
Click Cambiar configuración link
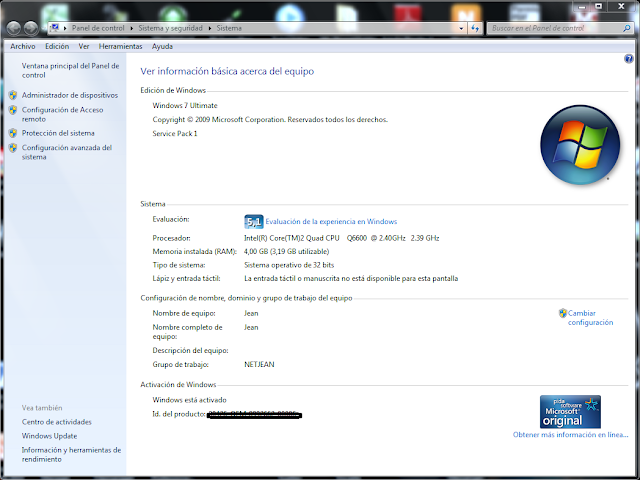pos(590,318)
